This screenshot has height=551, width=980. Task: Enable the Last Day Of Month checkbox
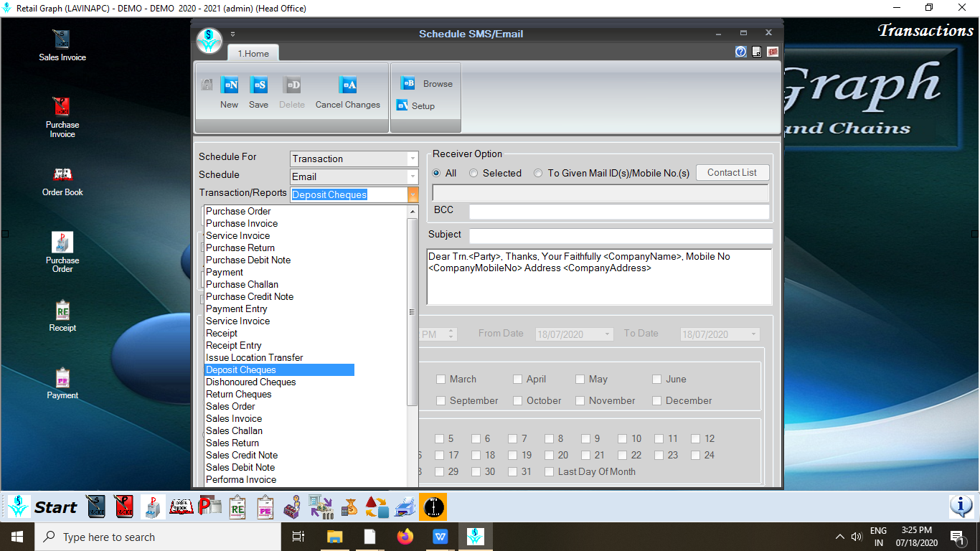(x=549, y=471)
